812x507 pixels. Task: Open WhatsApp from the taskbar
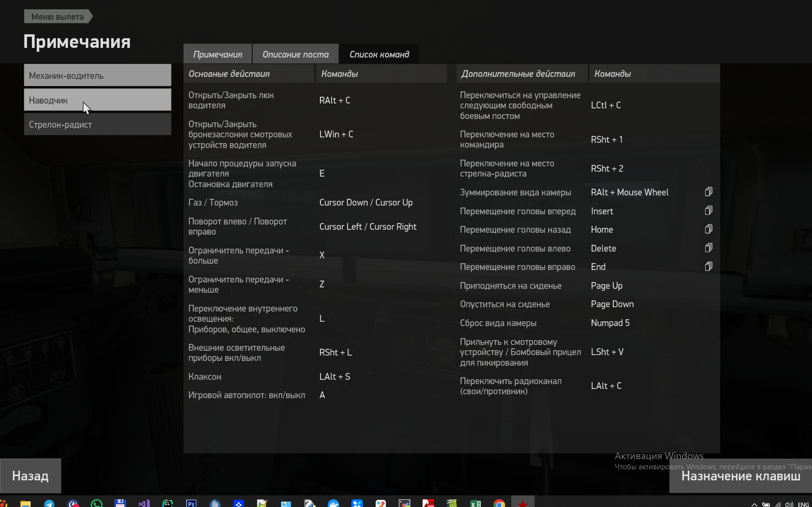[x=97, y=503]
